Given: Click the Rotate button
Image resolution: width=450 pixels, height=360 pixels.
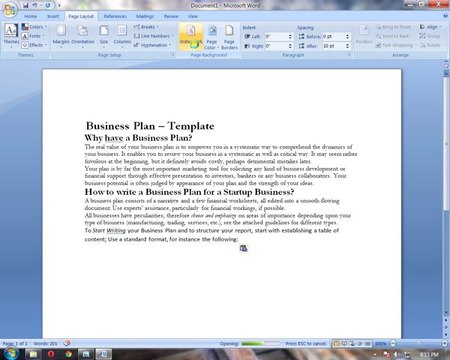Looking at the screenshot, I should point(430,45).
